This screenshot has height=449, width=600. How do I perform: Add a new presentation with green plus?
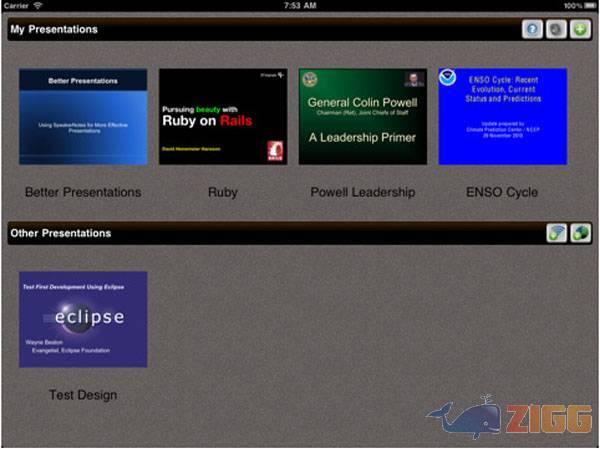(580, 29)
